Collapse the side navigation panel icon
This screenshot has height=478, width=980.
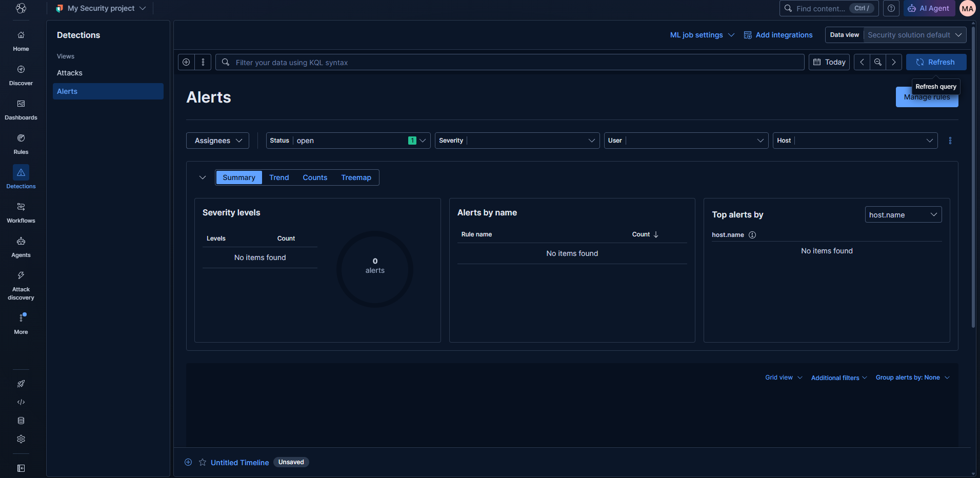tap(21, 468)
